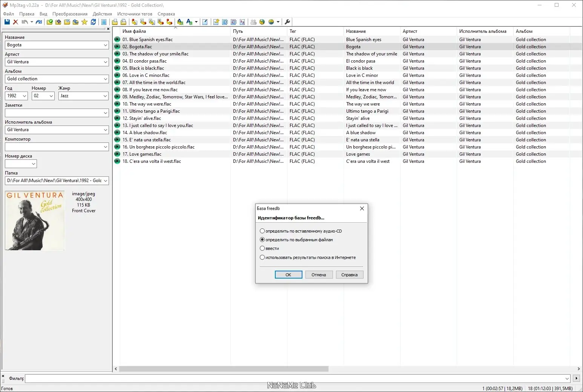Image resolution: width=583 pixels, height=392 pixels.
Task: Click the Gil Ventura album cover thumbnail
Action: coord(35,220)
